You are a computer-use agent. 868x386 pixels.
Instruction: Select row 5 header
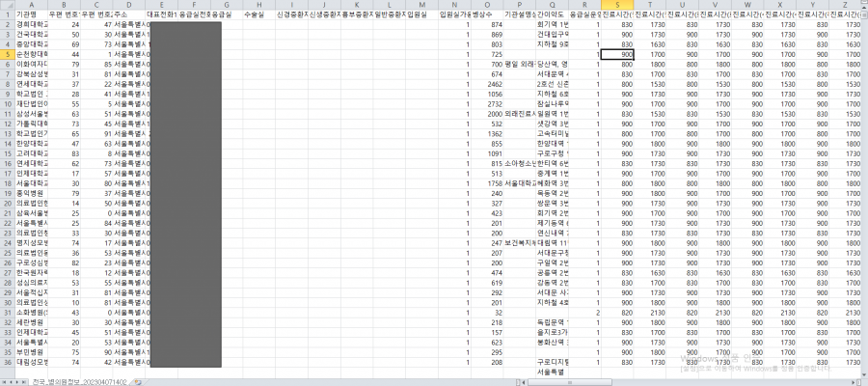(x=7, y=54)
